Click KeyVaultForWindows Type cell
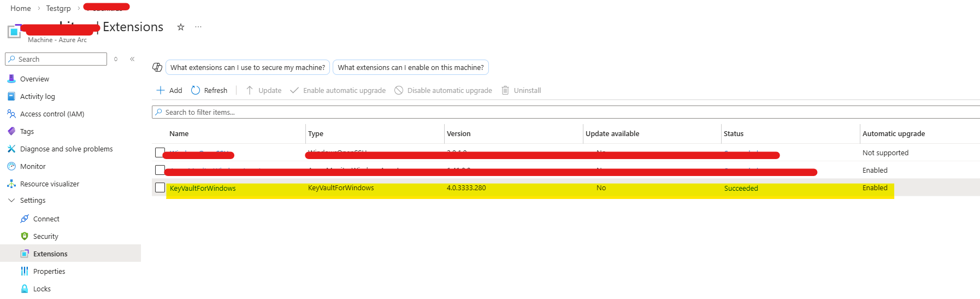The image size is (980, 299). click(x=341, y=187)
